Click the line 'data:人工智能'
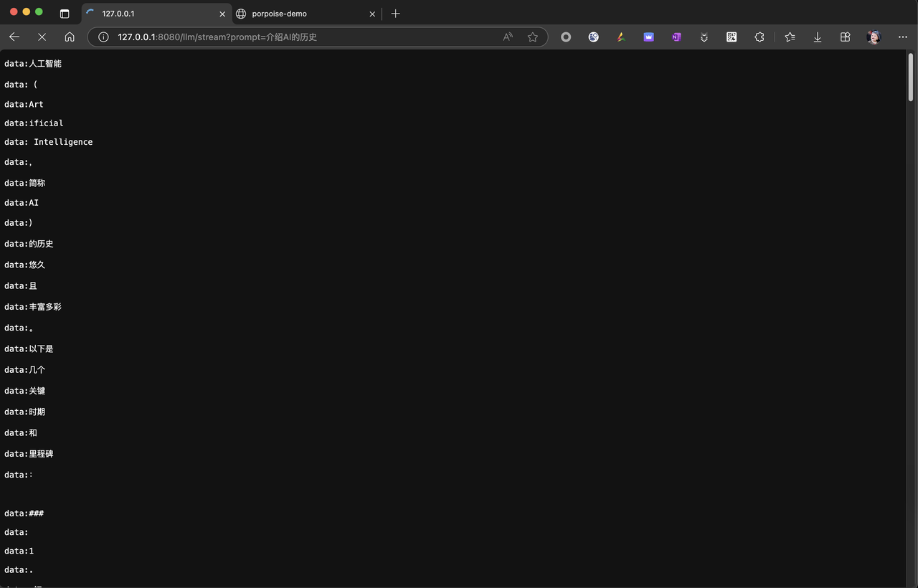The image size is (918, 588). [33, 64]
